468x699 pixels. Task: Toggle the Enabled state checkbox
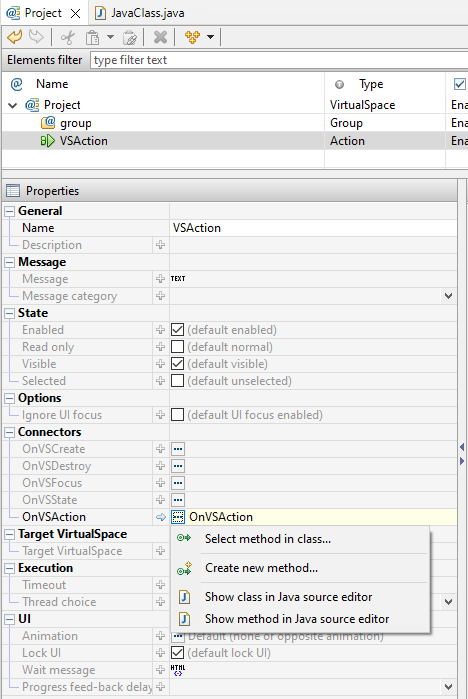pos(177,330)
